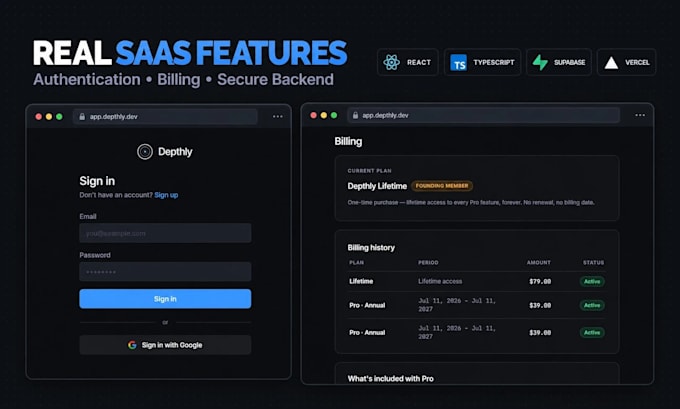Click the STATUS column header
The width and height of the screenshot is (680, 409).
[x=593, y=263]
